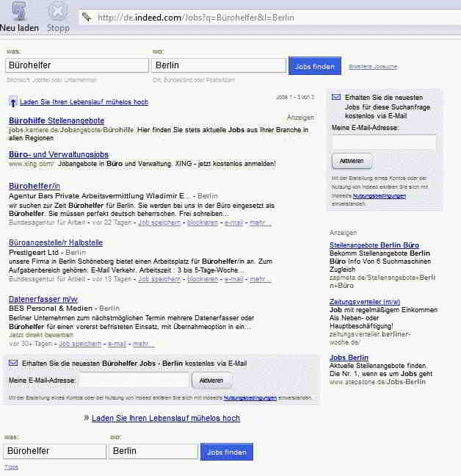Click the Neu laden reload icon
461x476 pixels.
[x=19, y=12]
